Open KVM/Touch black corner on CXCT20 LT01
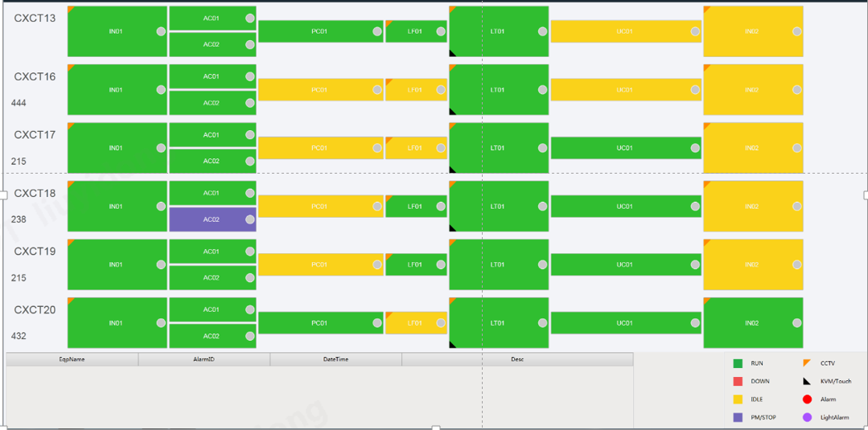Image resolution: width=868 pixels, height=430 pixels. 453,345
